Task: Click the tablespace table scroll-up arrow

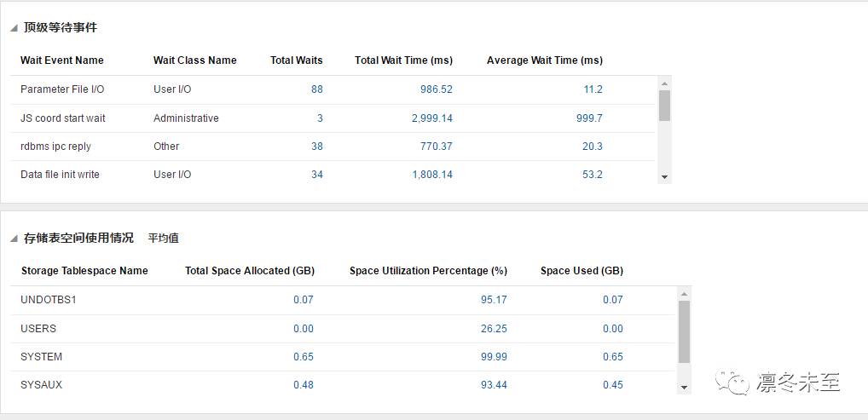Action: pyautogui.click(x=684, y=294)
